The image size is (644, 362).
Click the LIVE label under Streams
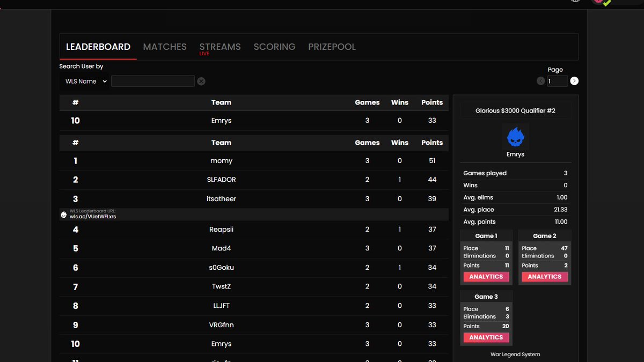[x=204, y=54]
